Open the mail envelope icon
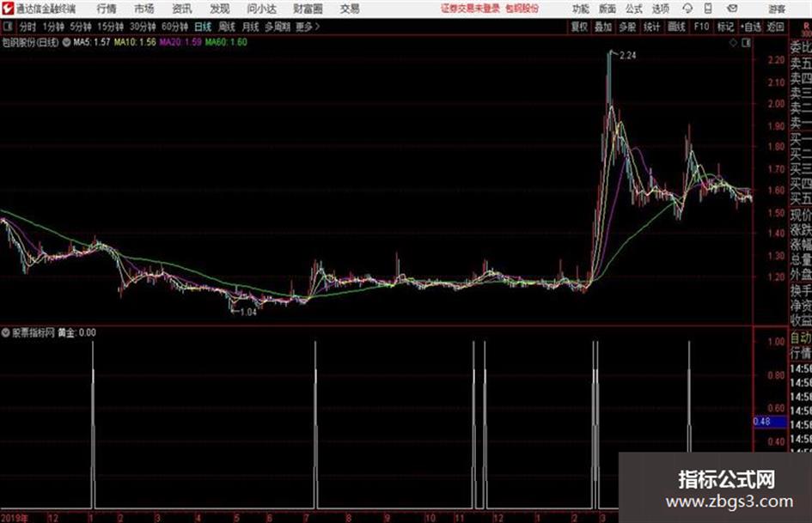This screenshot has height=523, width=812. (x=732, y=9)
